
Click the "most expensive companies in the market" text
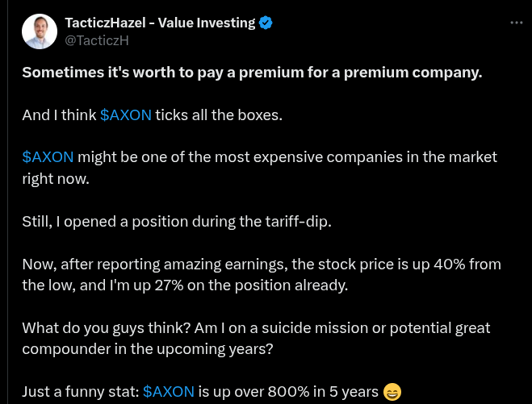pyautogui.click(x=330, y=156)
